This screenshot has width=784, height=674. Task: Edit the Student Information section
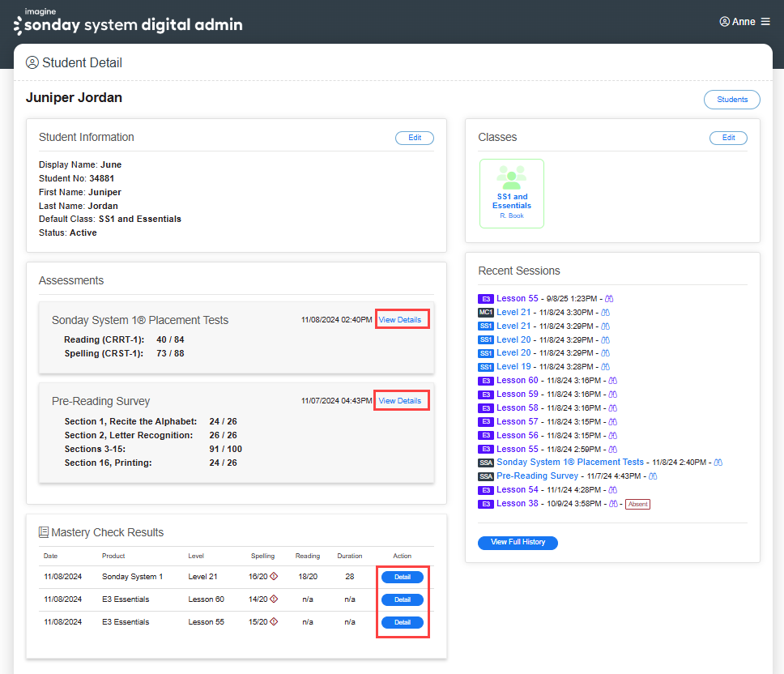click(414, 138)
